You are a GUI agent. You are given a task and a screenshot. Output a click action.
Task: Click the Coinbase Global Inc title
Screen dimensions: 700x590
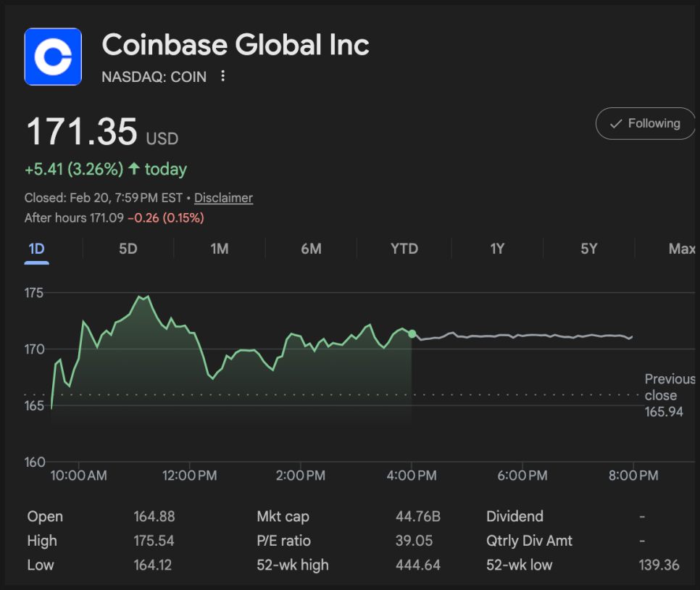point(236,45)
